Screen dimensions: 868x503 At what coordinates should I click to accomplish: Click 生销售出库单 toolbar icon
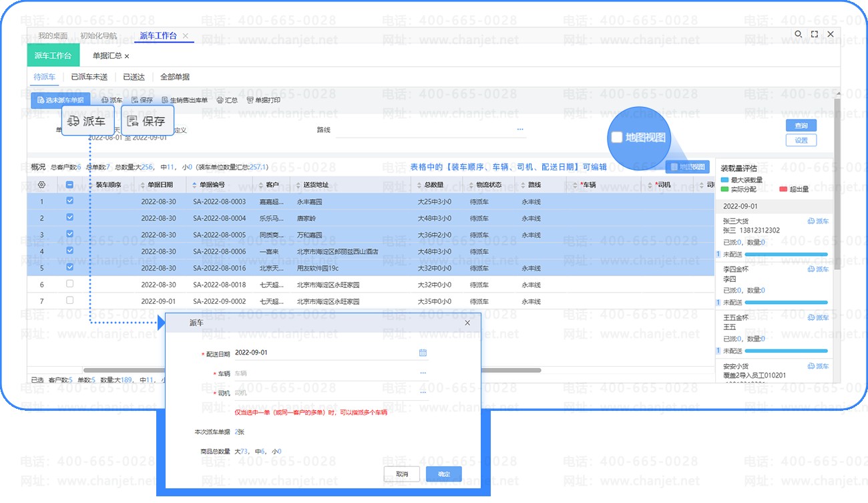[165, 100]
